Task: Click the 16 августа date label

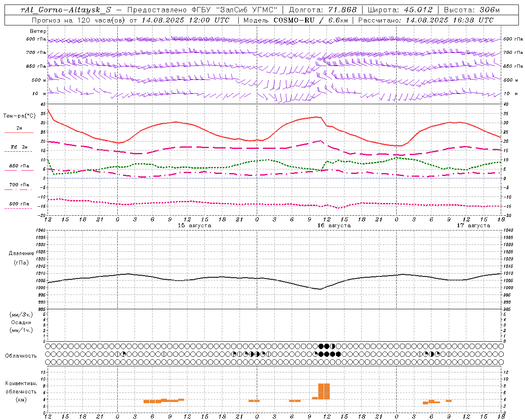Action: point(334,226)
